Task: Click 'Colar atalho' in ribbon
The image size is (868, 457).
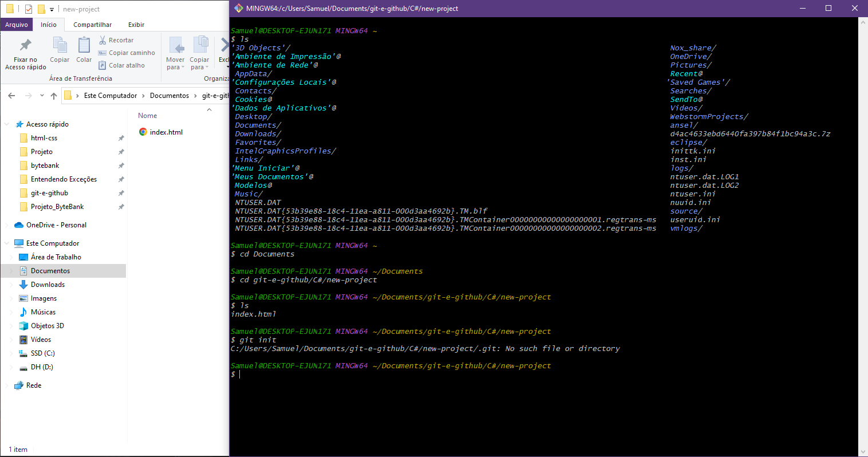Action: 121,65
